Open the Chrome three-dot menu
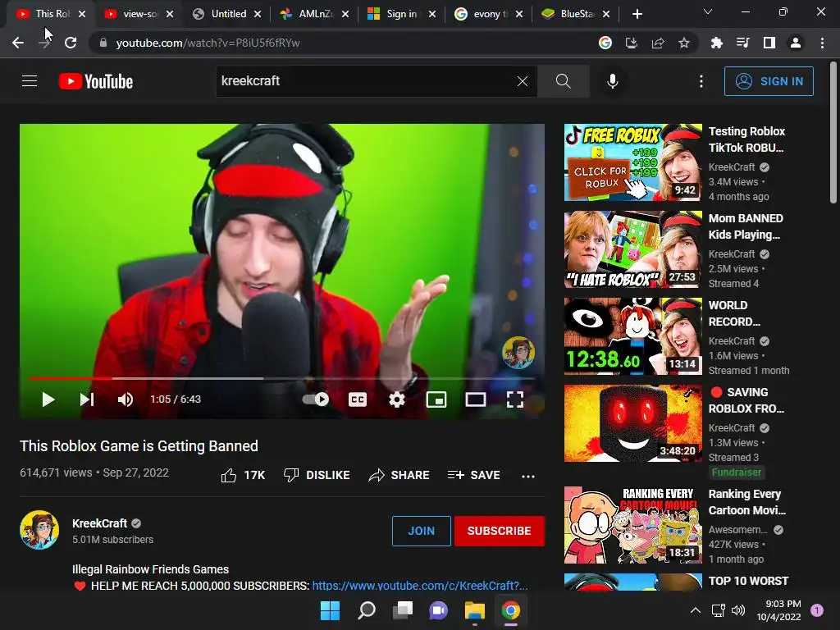 click(822, 43)
